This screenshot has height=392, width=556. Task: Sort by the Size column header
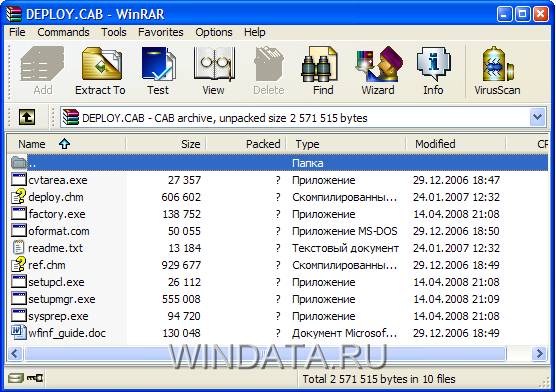pos(166,144)
